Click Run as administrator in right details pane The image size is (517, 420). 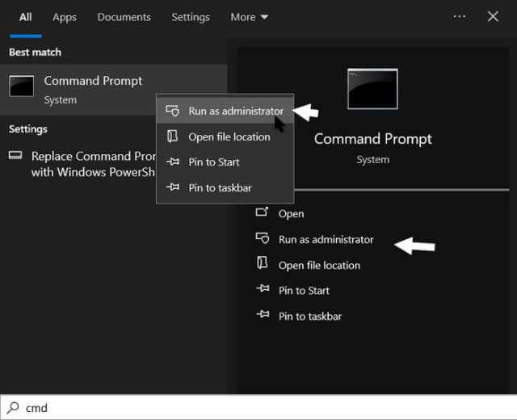pos(326,239)
